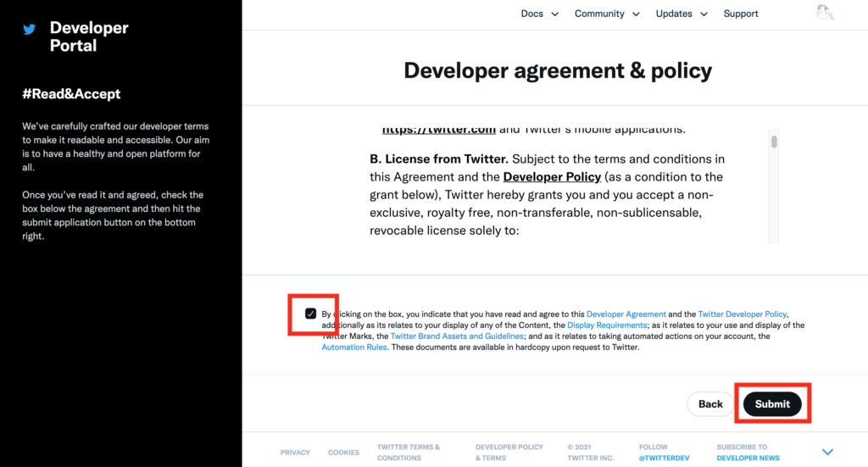
Task: Open the Automation Rules link
Action: [354, 347]
